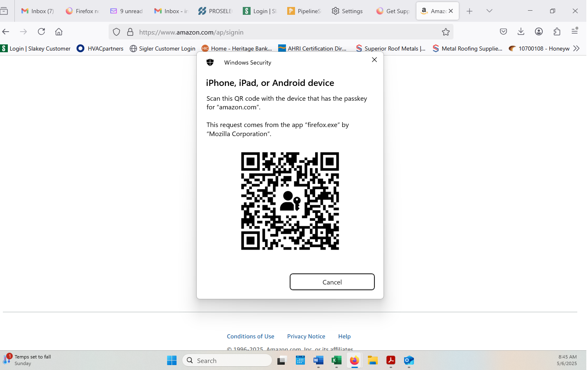Click Cancel in Windows Security dialog
Viewport: 588px width, 370px height.
332,282
